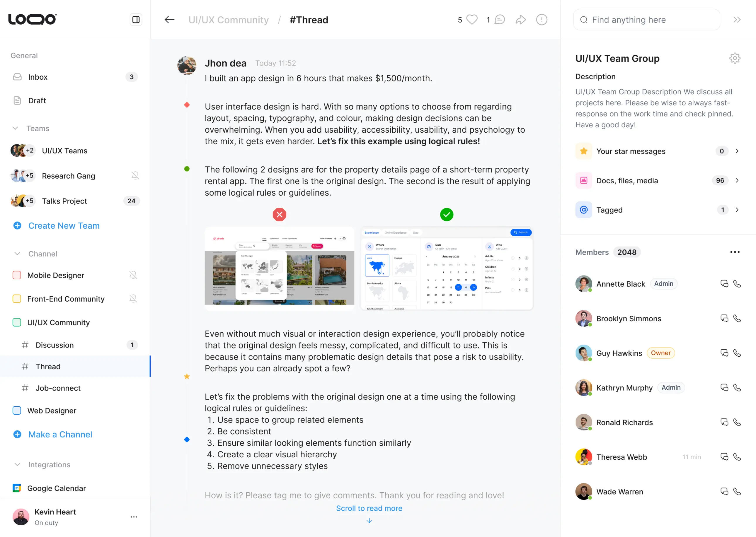
Task: Open comments via the speech bubble icon
Action: pyautogui.click(x=499, y=20)
